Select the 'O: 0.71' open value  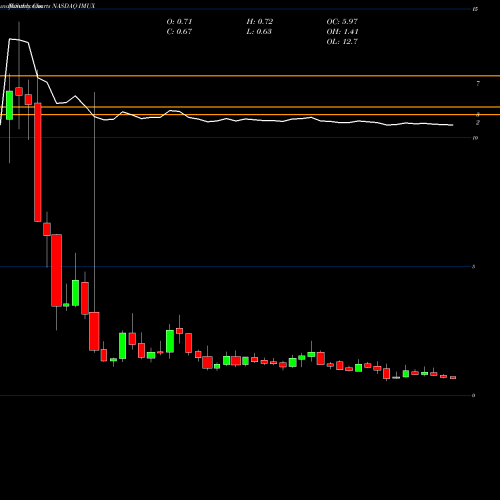pyautogui.click(x=179, y=22)
